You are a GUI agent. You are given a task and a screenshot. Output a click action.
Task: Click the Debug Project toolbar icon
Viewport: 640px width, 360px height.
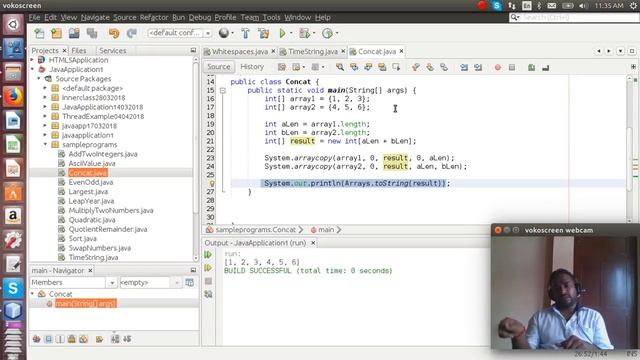coord(304,33)
